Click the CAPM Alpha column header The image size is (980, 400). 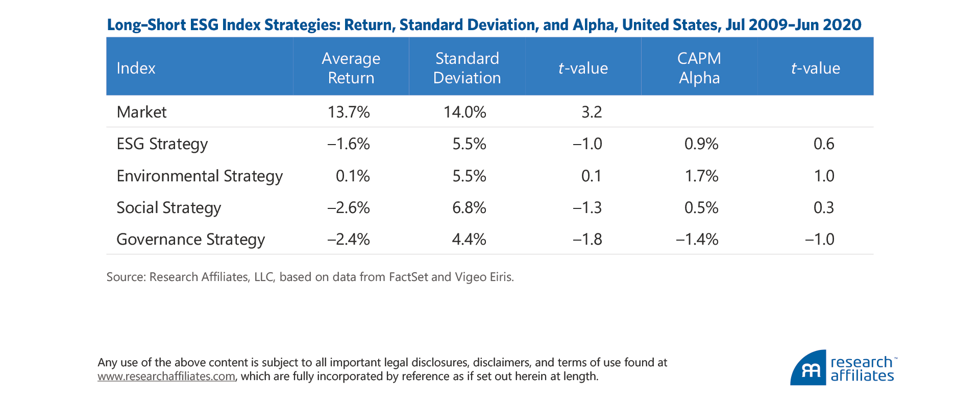699,68
